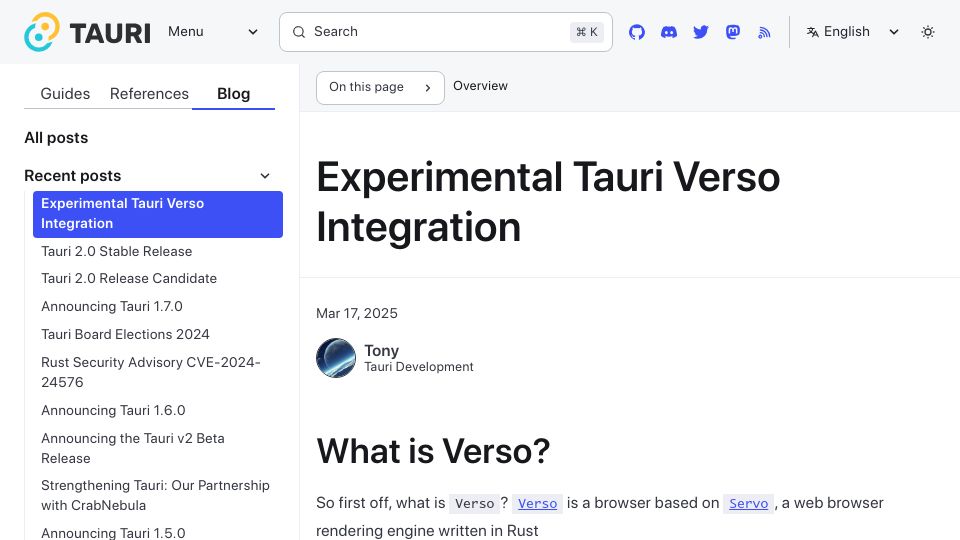
Task: Switch to the Guides tab
Action: point(65,94)
